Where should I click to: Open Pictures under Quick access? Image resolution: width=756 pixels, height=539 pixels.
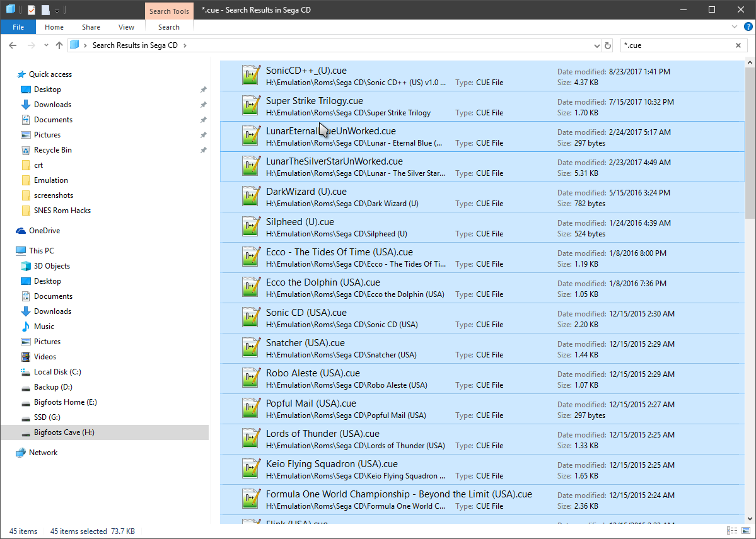click(x=47, y=135)
